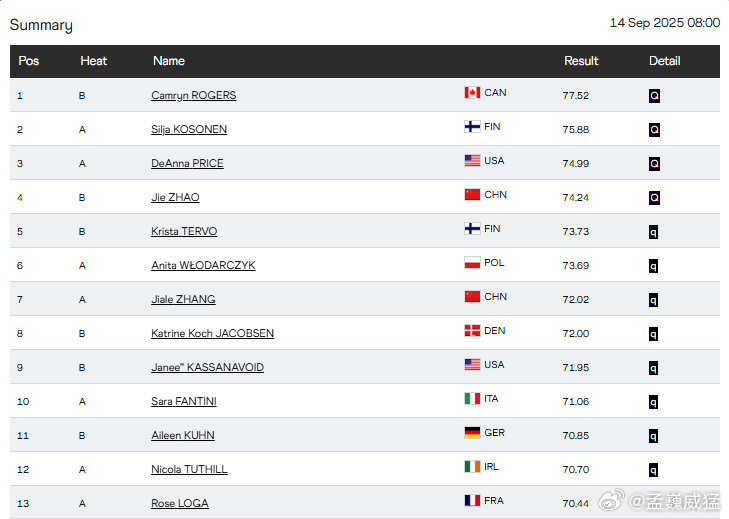The image size is (729, 519).
Task: Click the Jie ZHAO name link
Action: tap(175, 197)
